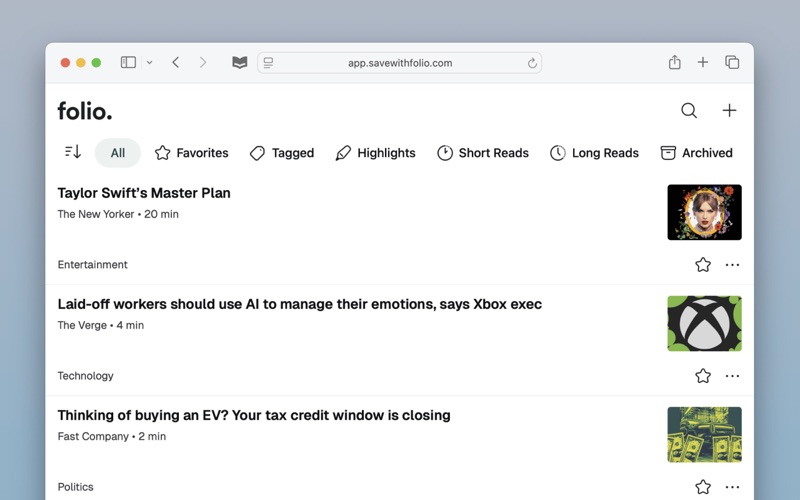The height and width of the screenshot is (500, 800).
Task: Click the app.savewithfolio.com address field
Action: pos(399,63)
